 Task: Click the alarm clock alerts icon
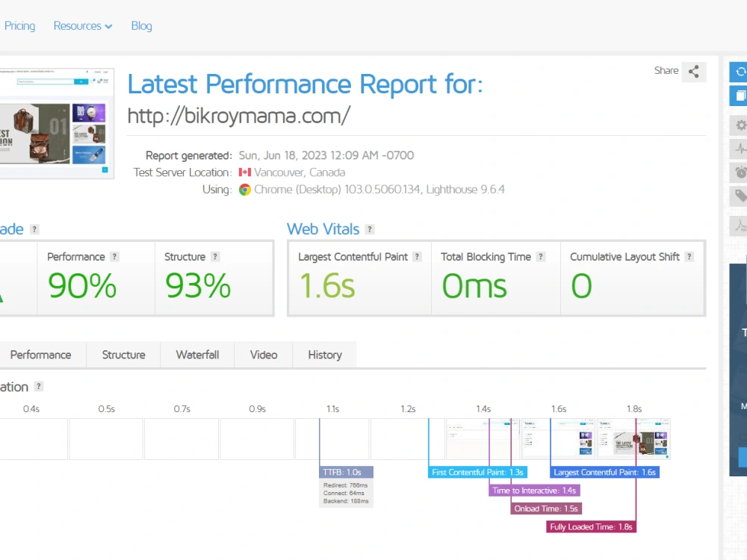point(739,172)
